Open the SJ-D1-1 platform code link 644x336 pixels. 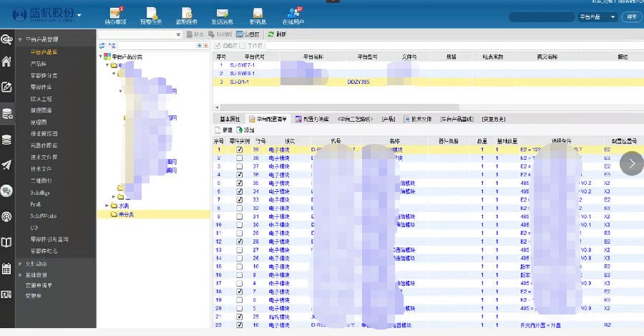coord(240,82)
